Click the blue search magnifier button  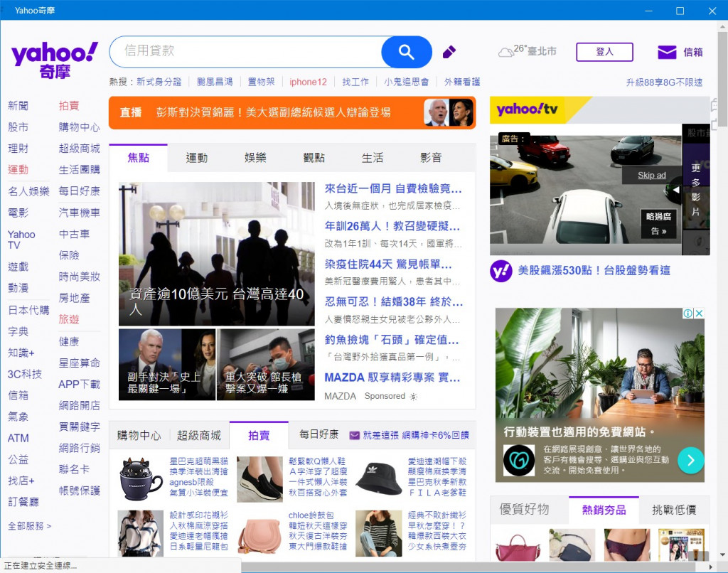pos(406,52)
